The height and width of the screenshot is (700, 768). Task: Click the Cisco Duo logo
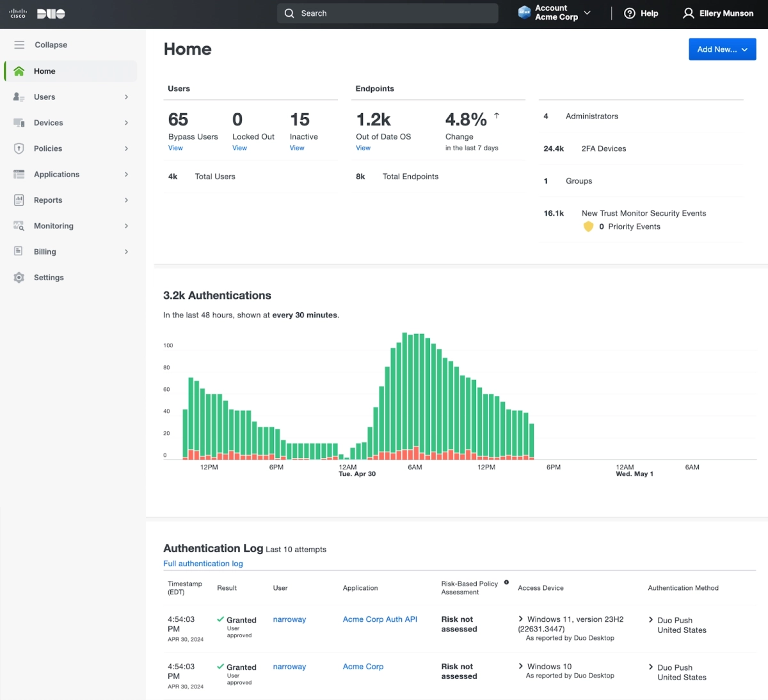point(37,13)
